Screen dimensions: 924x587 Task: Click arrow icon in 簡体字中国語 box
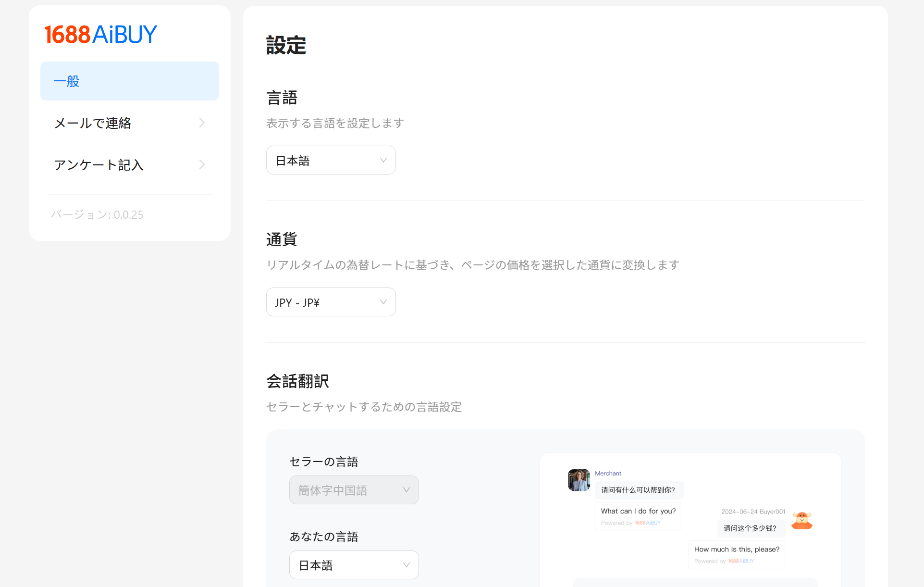click(406, 490)
